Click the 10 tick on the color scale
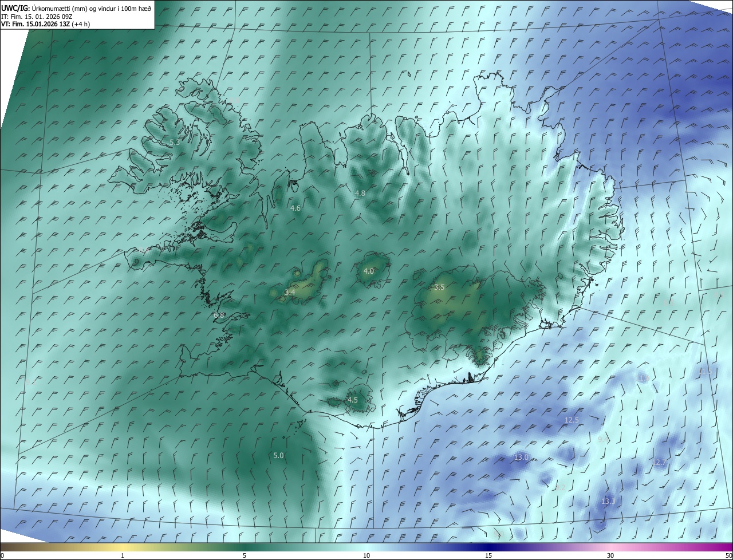 coord(366,556)
